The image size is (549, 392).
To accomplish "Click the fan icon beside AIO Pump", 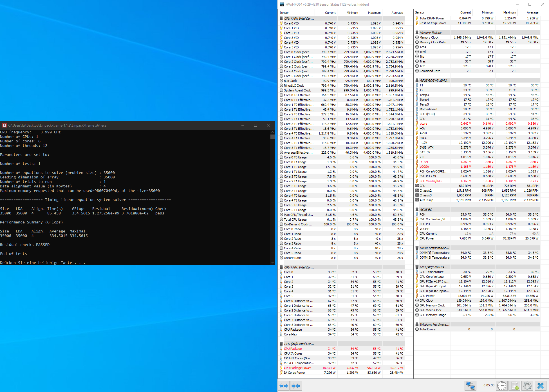I will (417, 200).
